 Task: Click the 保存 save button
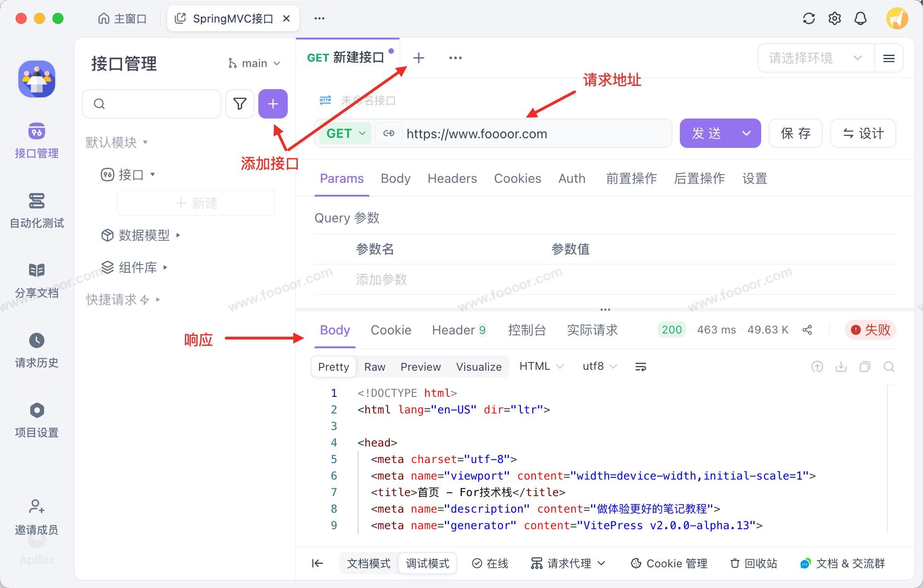point(795,134)
